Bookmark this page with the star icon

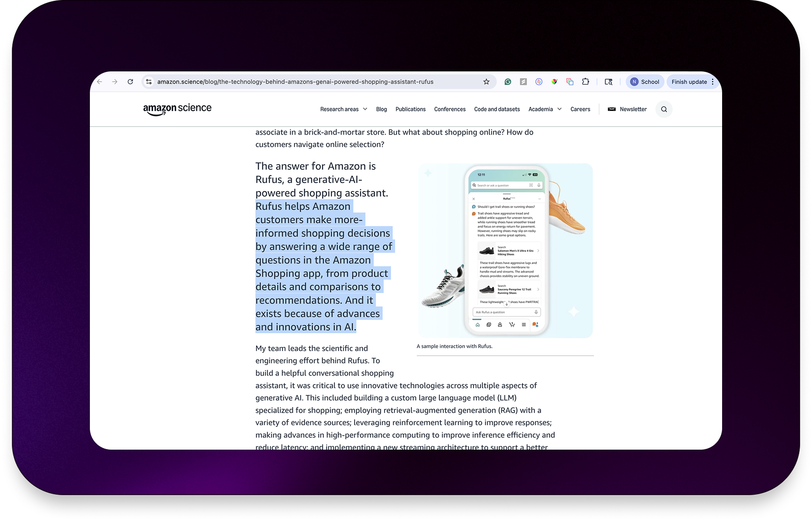point(486,82)
